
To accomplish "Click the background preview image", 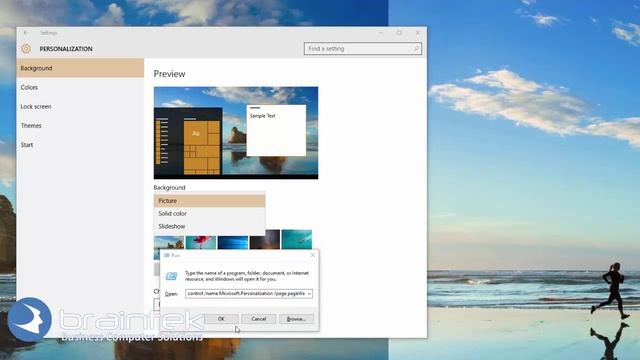I will (236, 133).
